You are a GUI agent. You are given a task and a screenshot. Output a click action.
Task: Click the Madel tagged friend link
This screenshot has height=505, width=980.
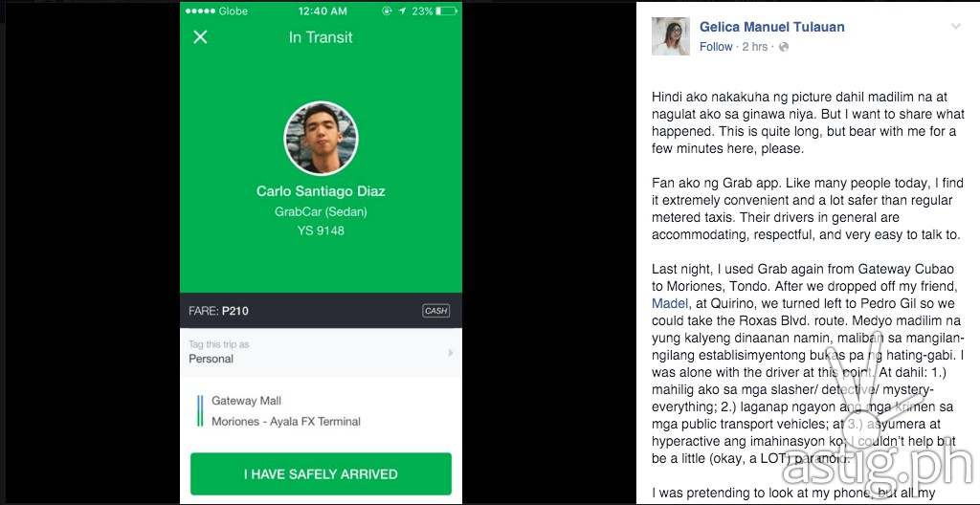[x=670, y=303]
